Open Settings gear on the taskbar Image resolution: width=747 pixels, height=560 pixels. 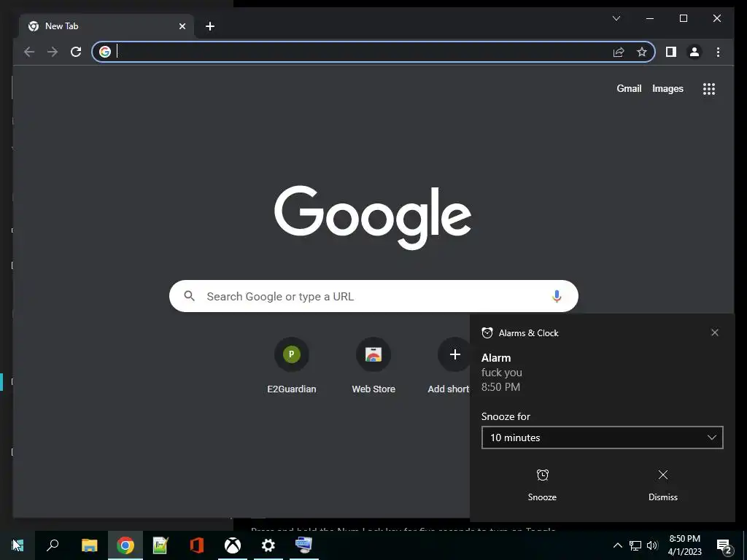click(268, 545)
